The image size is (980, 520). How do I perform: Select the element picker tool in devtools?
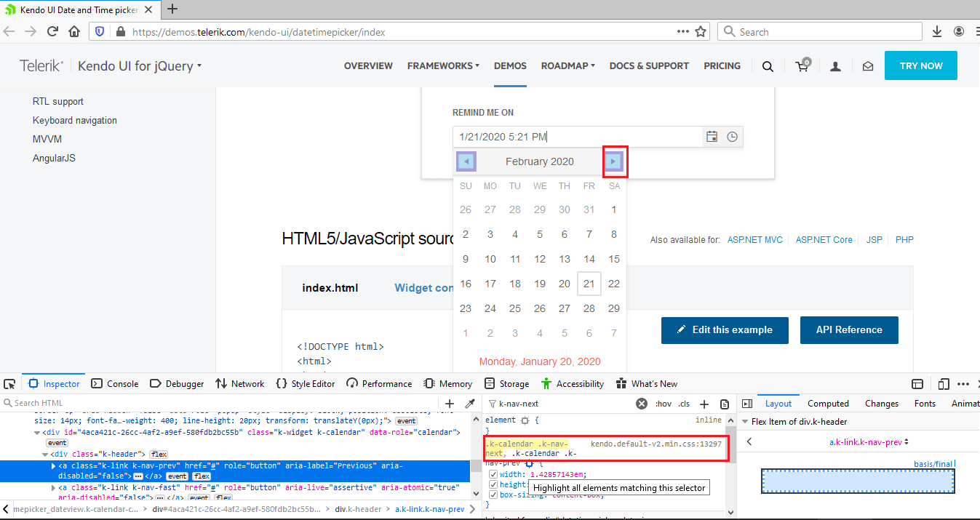pyautogui.click(x=9, y=383)
